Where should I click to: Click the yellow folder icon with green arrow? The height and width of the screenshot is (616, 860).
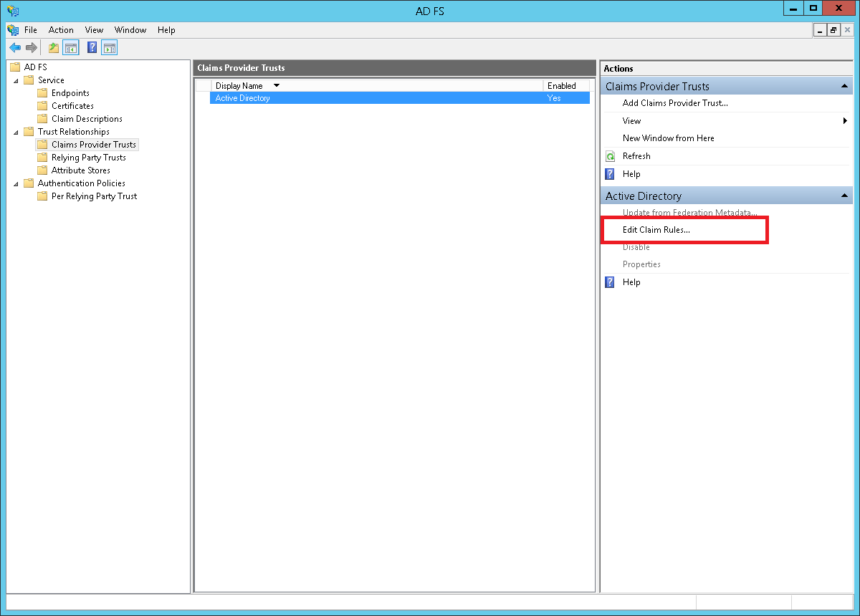pyautogui.click(x=53, y=47)
